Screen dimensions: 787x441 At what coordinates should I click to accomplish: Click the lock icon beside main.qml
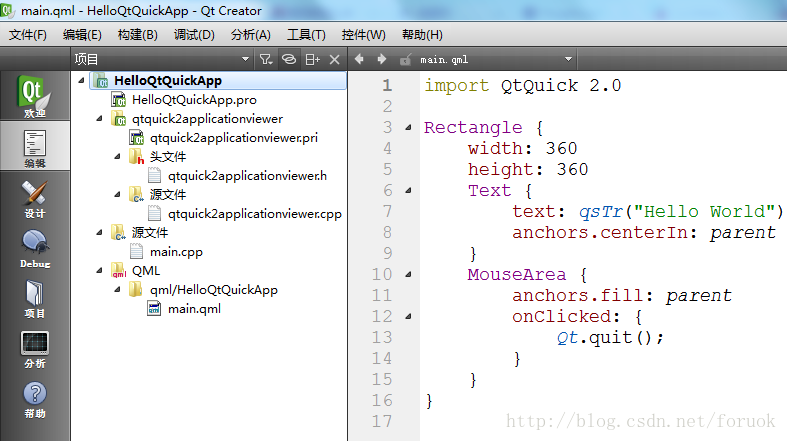tap(406, 60)
